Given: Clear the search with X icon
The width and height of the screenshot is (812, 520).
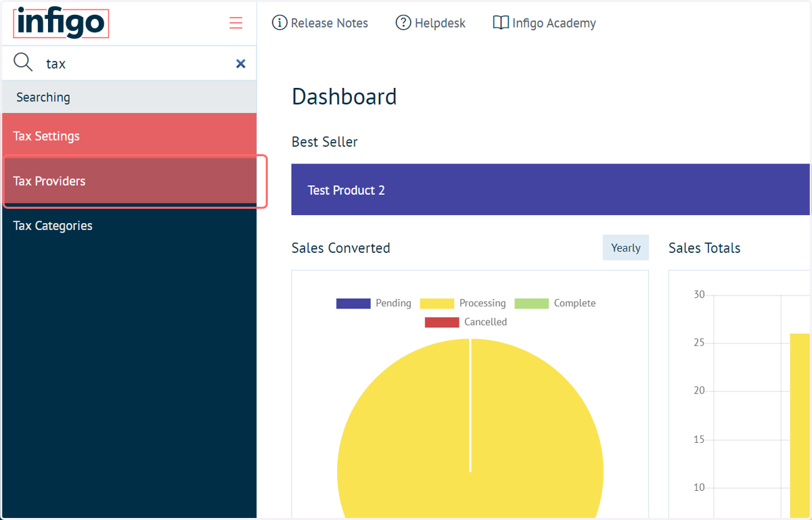Looking at the screenshot, I should (x=240, y=64).
